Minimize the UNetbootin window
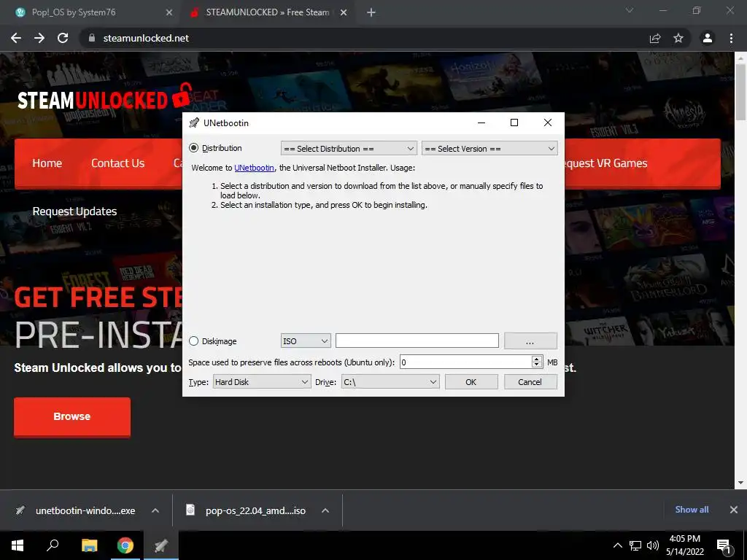Screen dimensions: 747x560 pyautogui.click(x=481, y=122)
